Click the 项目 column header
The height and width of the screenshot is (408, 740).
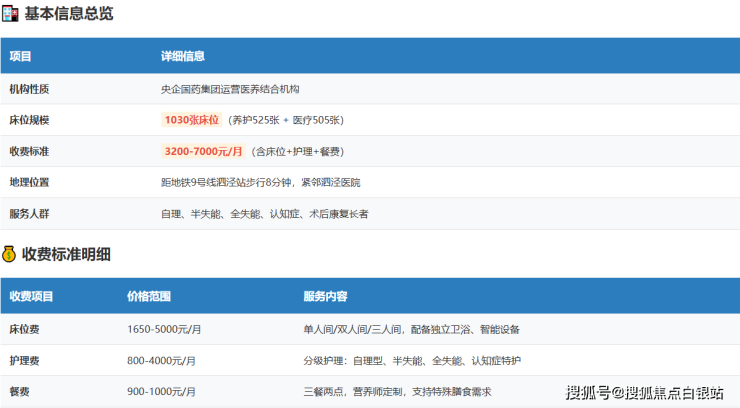21,56
